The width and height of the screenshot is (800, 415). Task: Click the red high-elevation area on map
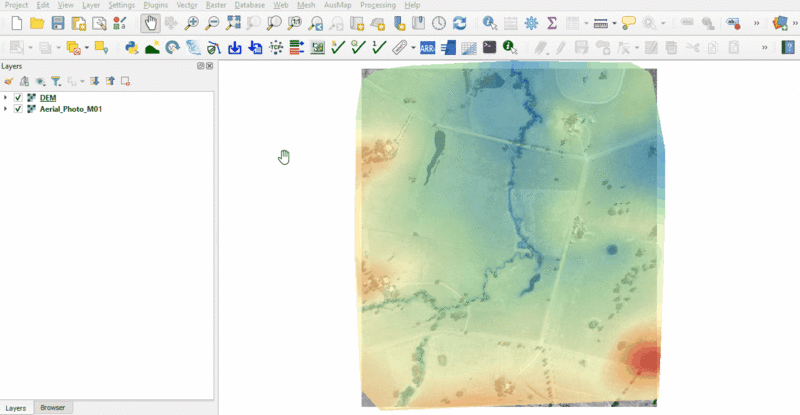[645, 358]
